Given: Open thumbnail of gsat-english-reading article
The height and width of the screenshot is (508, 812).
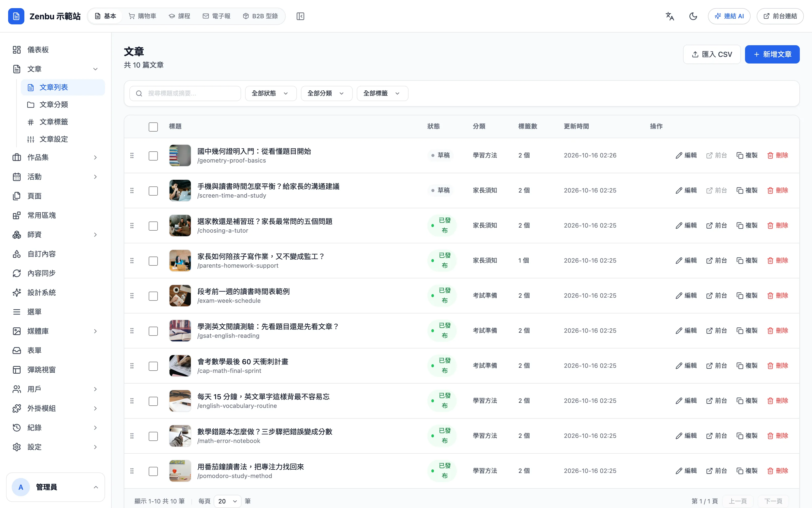Looking at the screenshot, I should pyautogui.click(x=180, y=331).
